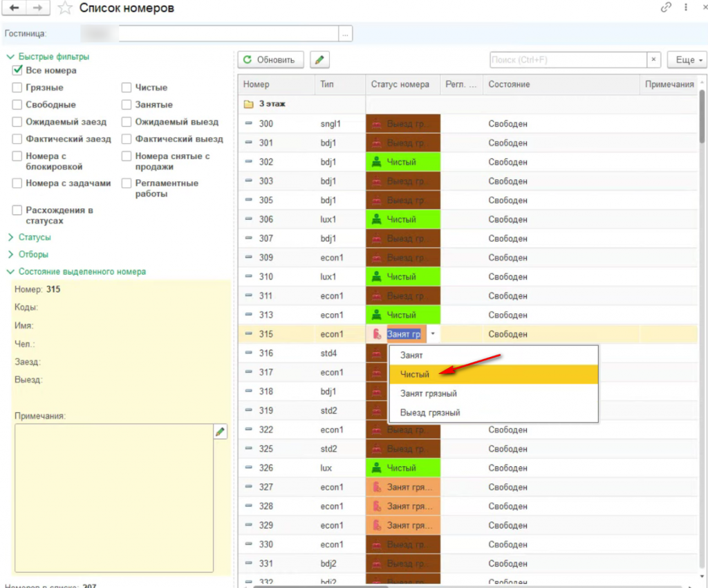Click the status icon for room 327

click(376, 487)
